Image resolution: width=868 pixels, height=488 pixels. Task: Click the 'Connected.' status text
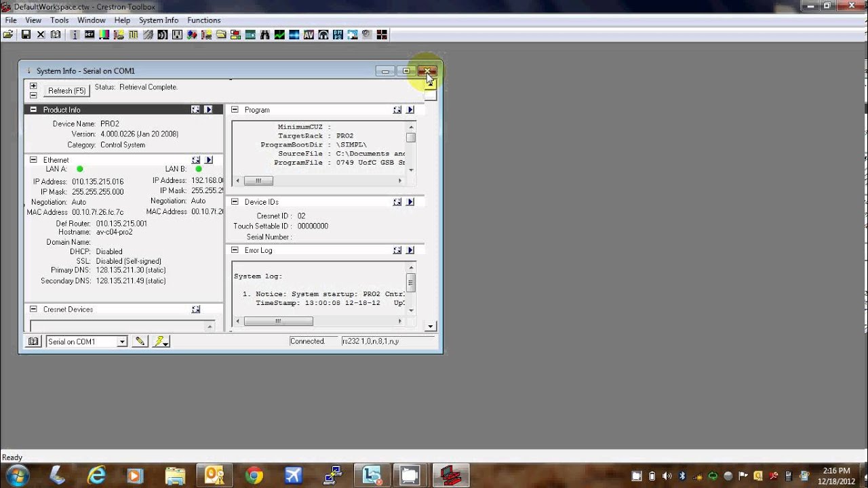(x=308, y=342)
